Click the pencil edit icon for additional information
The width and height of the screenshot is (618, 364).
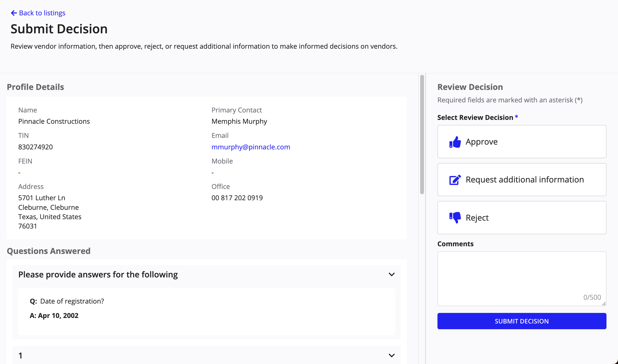point(455,180)
